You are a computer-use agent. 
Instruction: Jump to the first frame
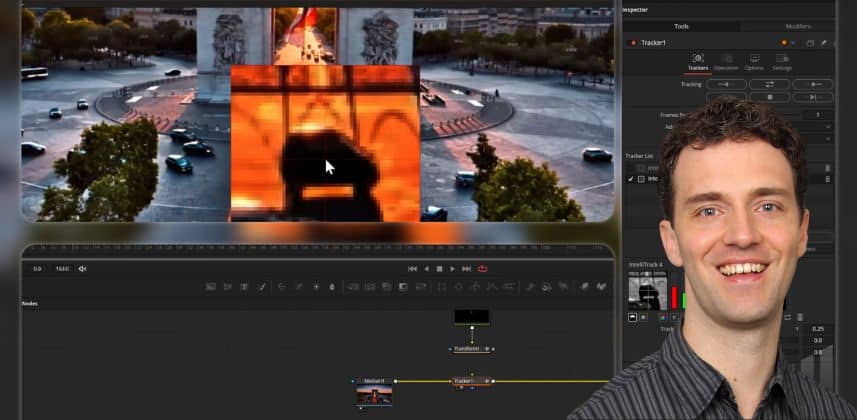[413, 269]
